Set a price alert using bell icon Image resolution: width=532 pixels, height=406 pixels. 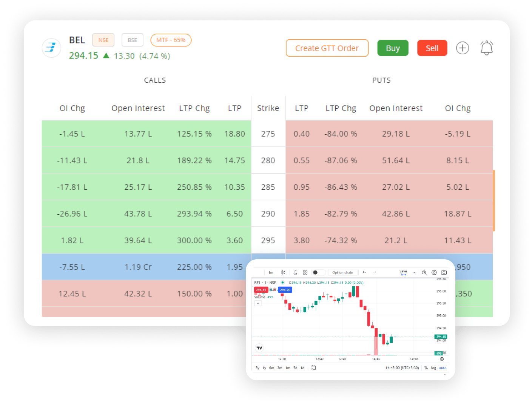click(487, 48)
